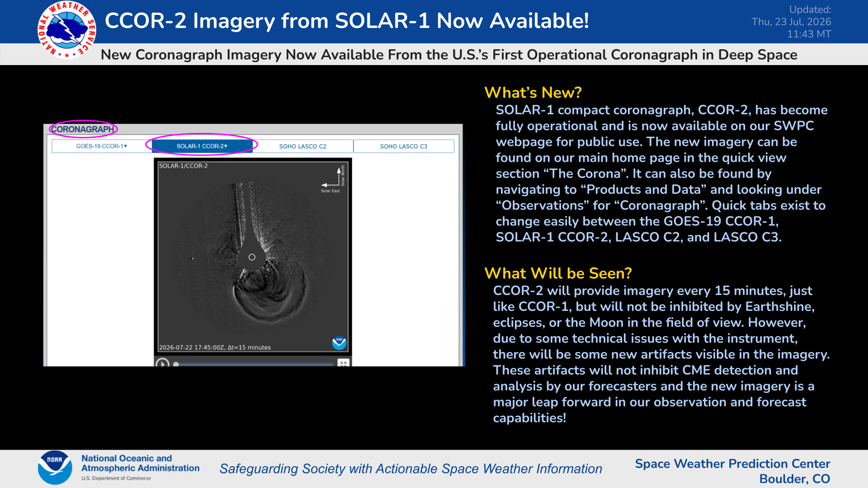Screen dimensions: 868x488
Task: Click the 'What's New?' heading
Action: tap(533, 93)
